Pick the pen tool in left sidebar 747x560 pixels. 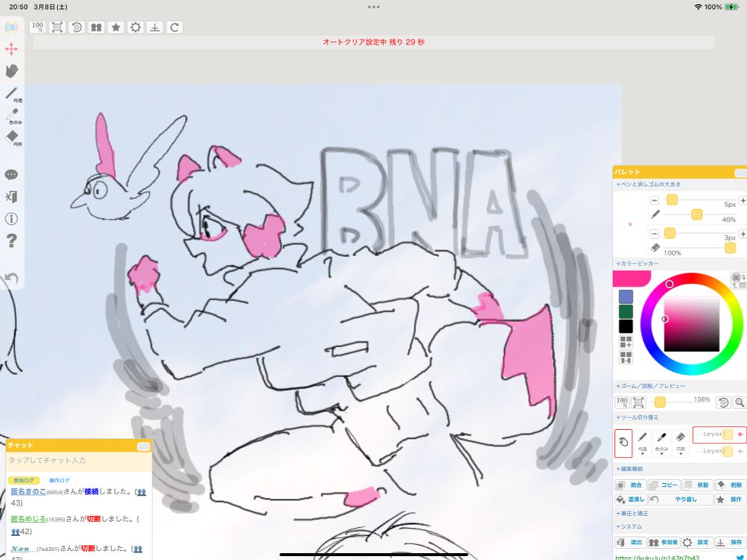pos(12,93)
